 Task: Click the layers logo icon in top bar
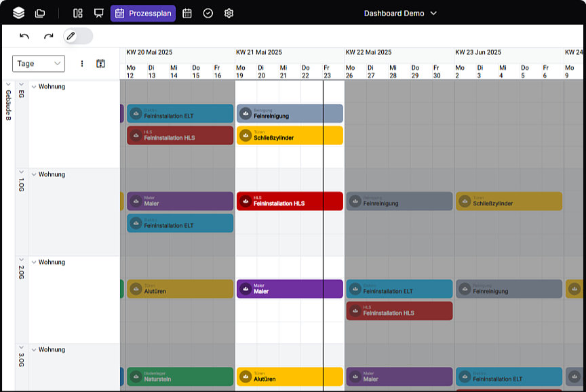coord(18,13)
